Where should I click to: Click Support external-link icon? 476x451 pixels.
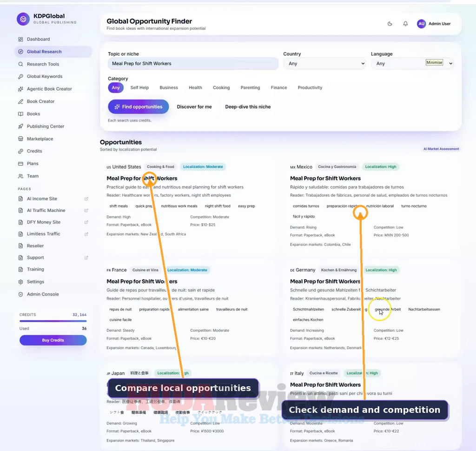pos(86,258)
